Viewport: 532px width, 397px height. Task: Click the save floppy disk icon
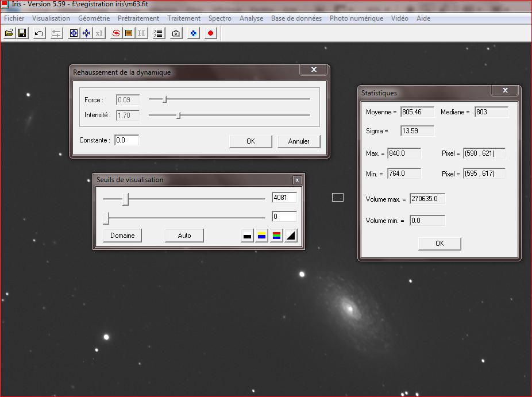tap(22, 33)
